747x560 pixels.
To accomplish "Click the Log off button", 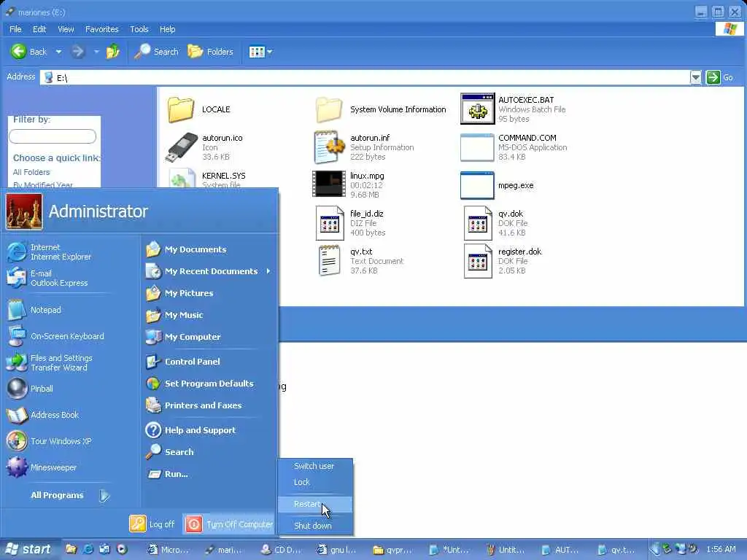I will [152, 524].
